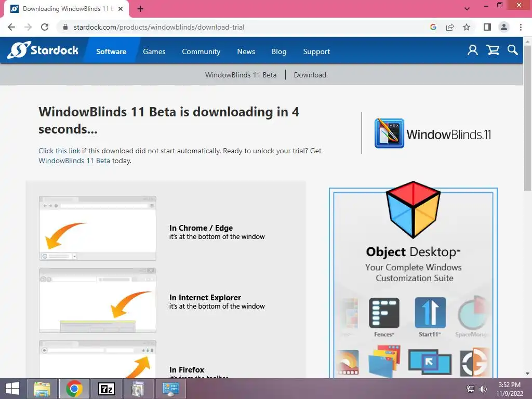
Task: Click the page vertical scrollbar thumb
Action: (x=527, y=117)
